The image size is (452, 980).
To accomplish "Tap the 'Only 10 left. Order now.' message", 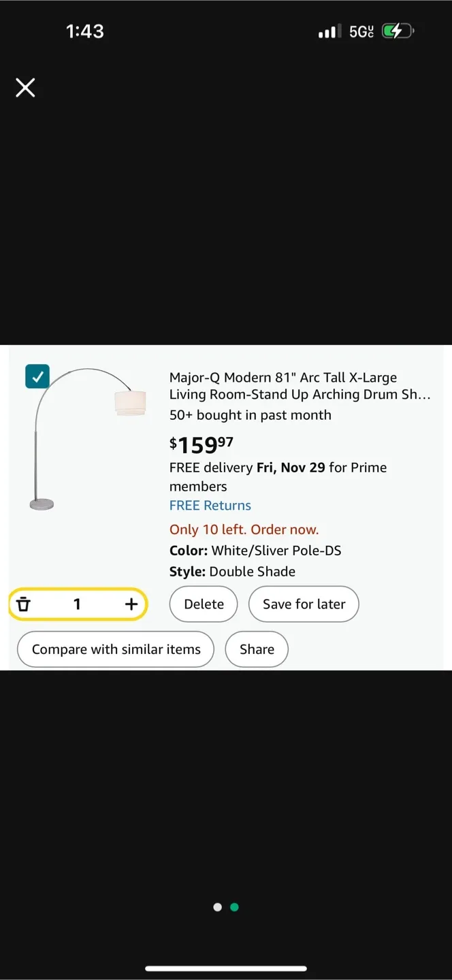I will [x=244, y=529].
